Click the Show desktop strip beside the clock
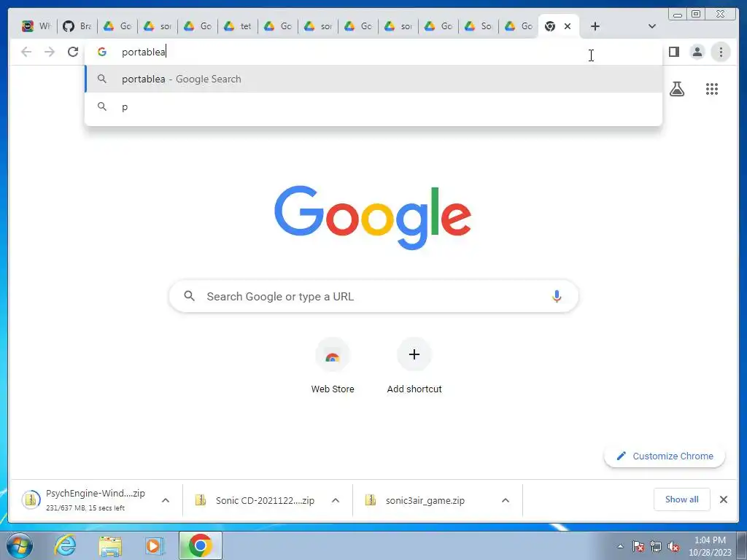Image resolution: width=747 pixels, height=560 pixels. click(742, 546)
